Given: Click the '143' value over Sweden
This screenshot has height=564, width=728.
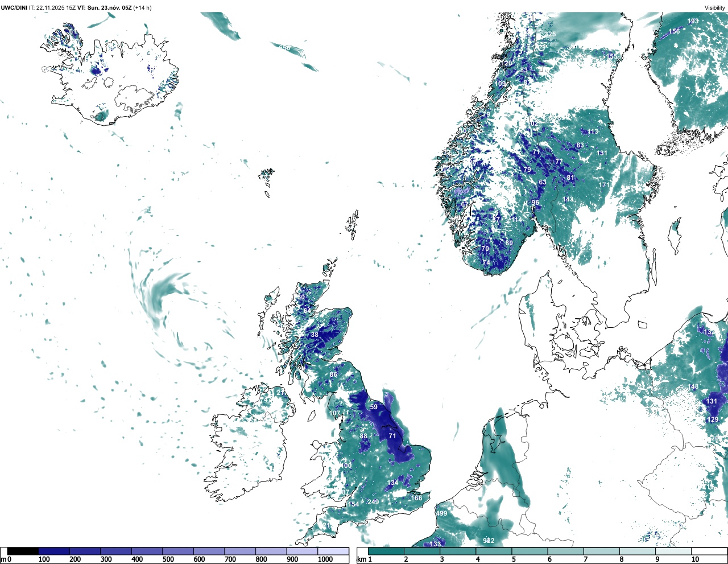Looking at the screenshot, I should coord(568,200).
